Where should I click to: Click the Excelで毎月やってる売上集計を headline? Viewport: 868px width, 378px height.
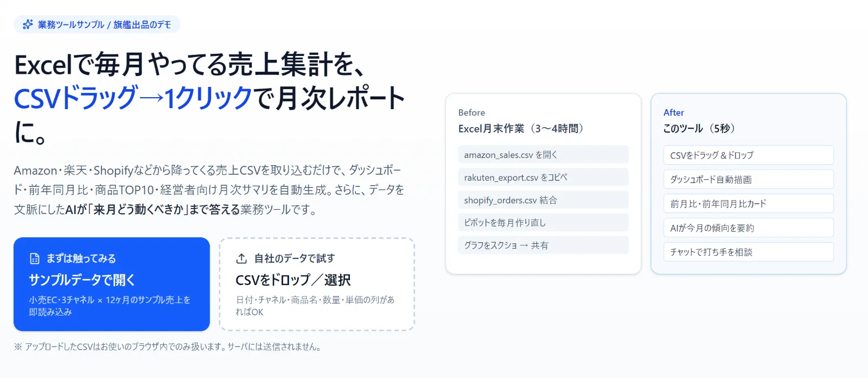(x=189, y=65)
